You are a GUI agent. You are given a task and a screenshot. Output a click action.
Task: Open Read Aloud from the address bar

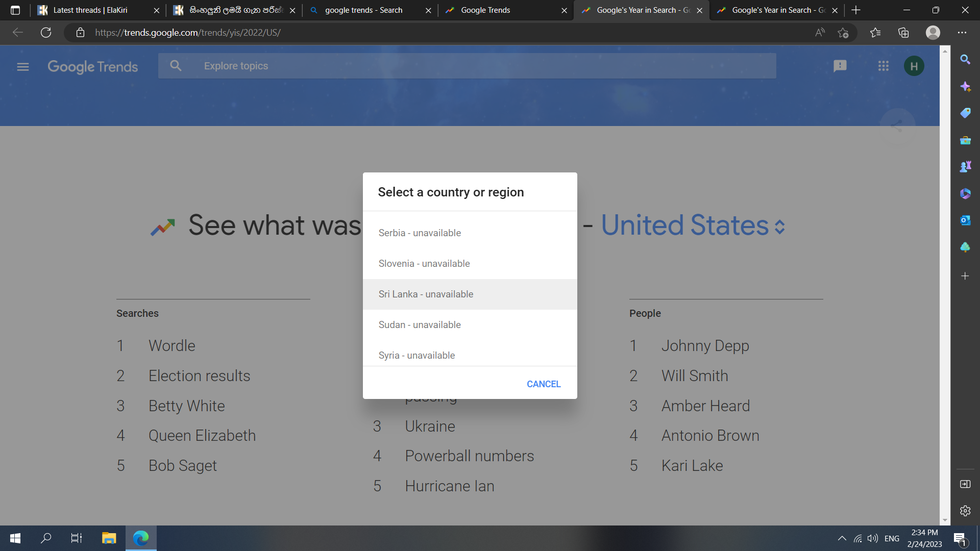820,33
